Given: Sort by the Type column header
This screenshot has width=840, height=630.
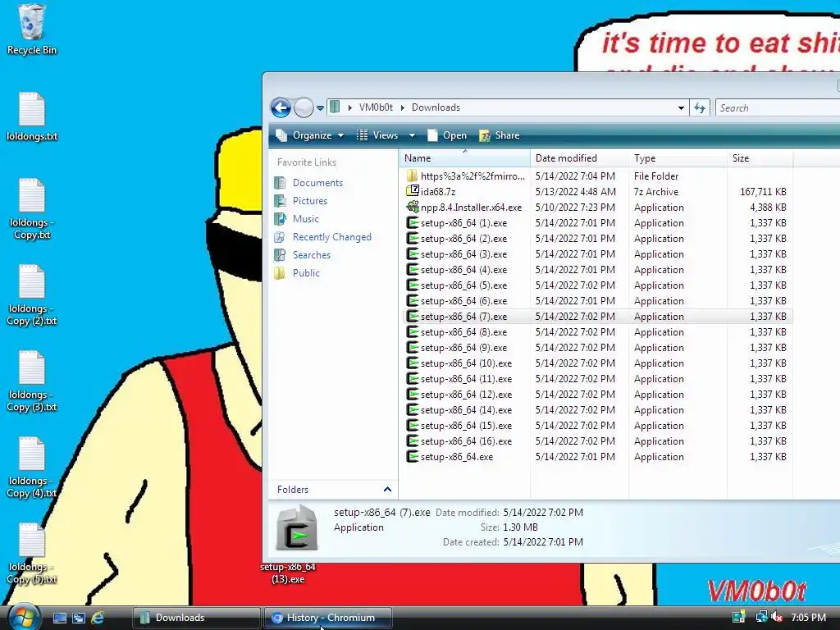Looking at the screenshot, I should 678,158.
